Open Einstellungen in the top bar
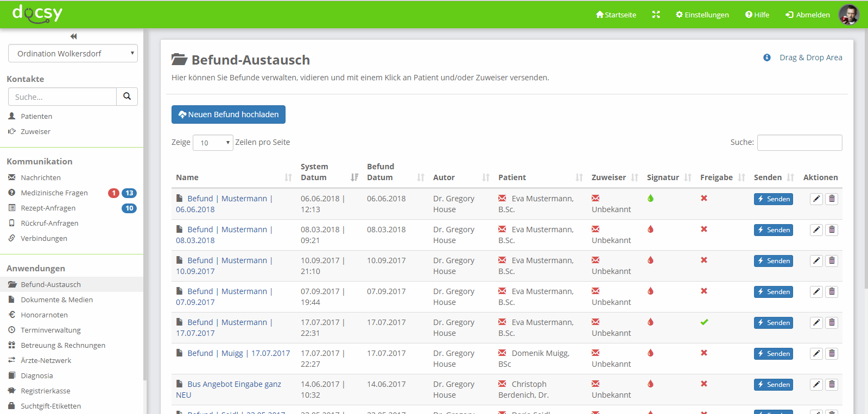Screen dimensions: 868x414 [x=702, y=15]
